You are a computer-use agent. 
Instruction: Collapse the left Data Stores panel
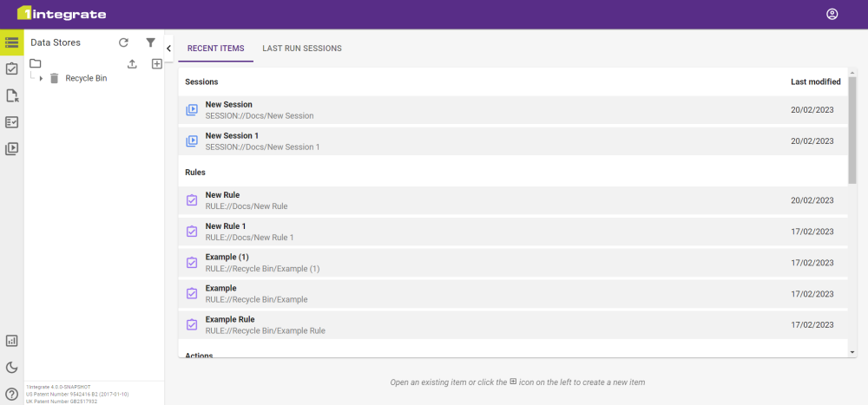[168, 49]
